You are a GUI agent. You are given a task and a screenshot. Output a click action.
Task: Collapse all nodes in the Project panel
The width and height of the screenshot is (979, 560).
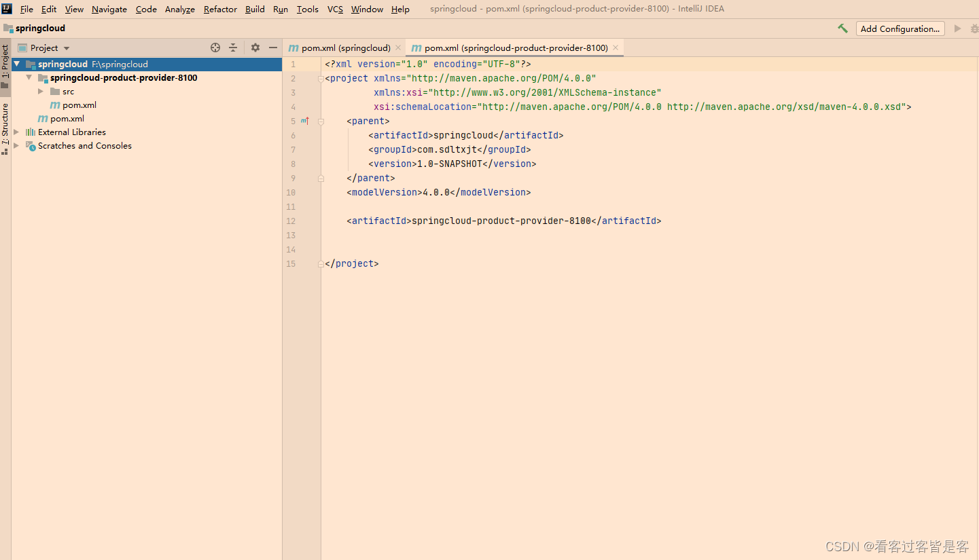click(233, 48)
